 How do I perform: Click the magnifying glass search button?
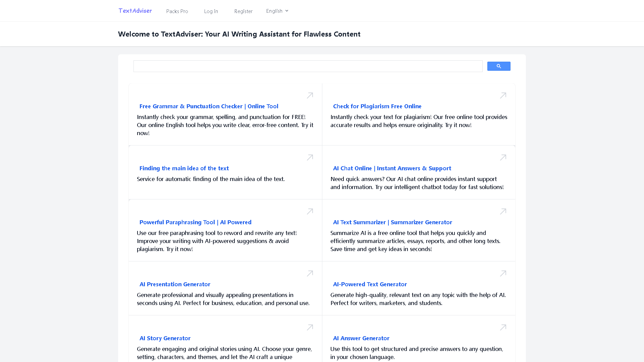point(499,66)
